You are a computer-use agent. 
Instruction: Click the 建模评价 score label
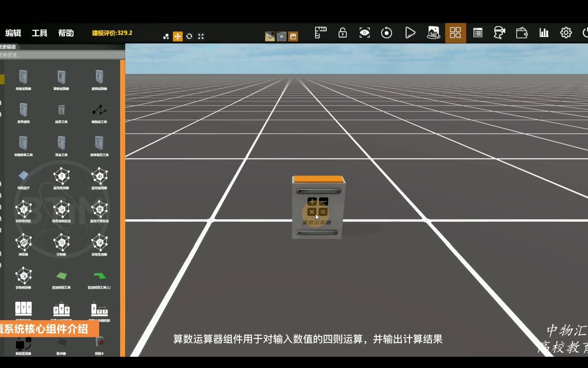coord(112,33)
